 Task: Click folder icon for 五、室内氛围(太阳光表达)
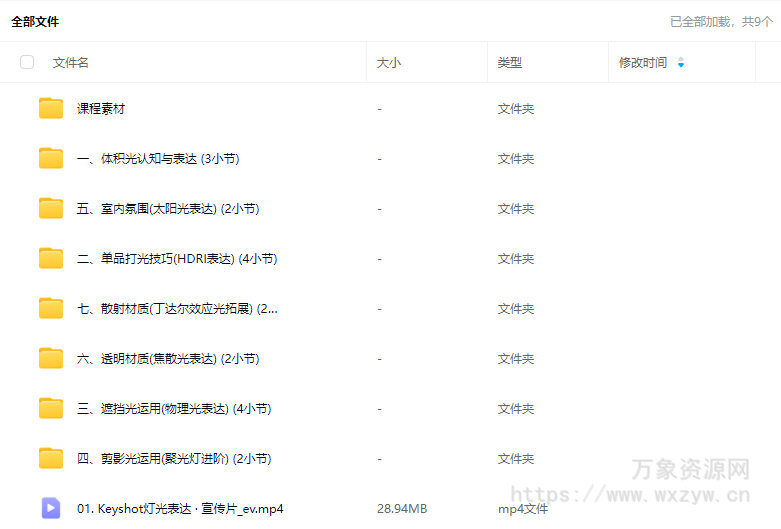[51, 208]
